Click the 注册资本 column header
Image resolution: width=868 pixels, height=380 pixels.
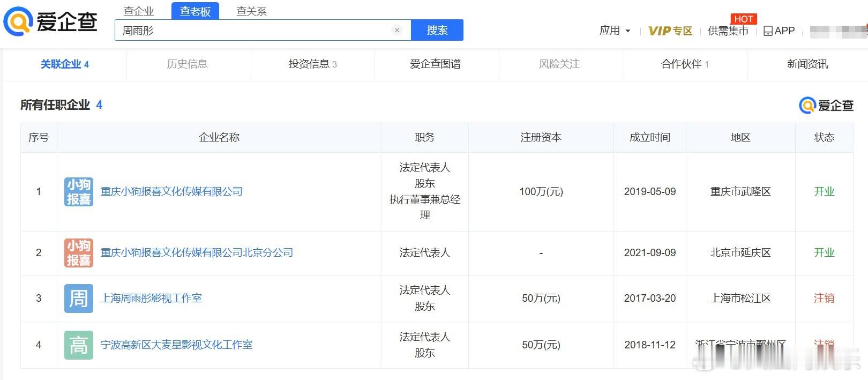tap(541, 138)
